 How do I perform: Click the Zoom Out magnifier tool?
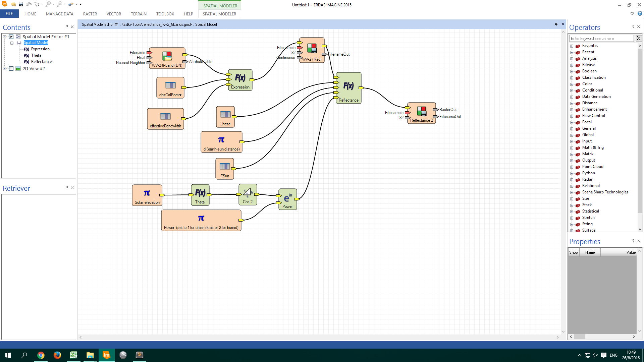[x=59, y=4]
